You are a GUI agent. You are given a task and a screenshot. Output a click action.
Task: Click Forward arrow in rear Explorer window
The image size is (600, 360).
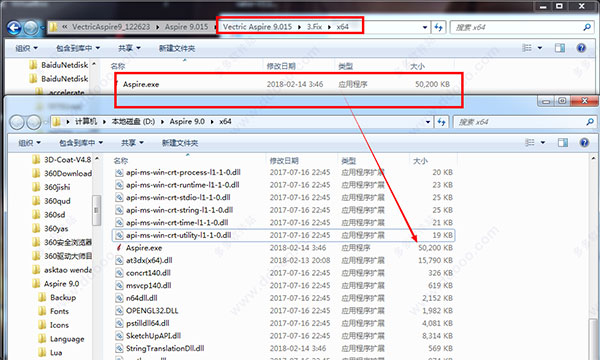click(31, 27)
